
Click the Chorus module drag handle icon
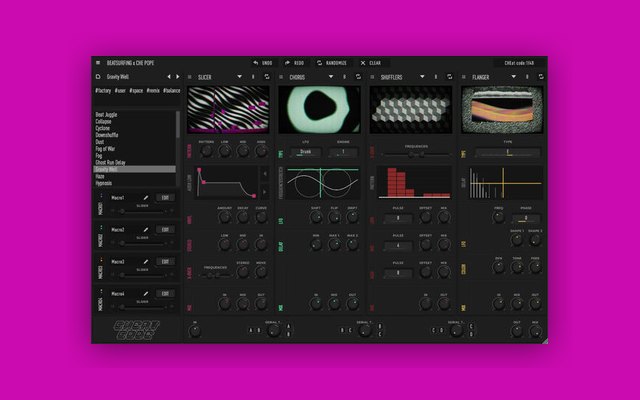click(281, 77)
